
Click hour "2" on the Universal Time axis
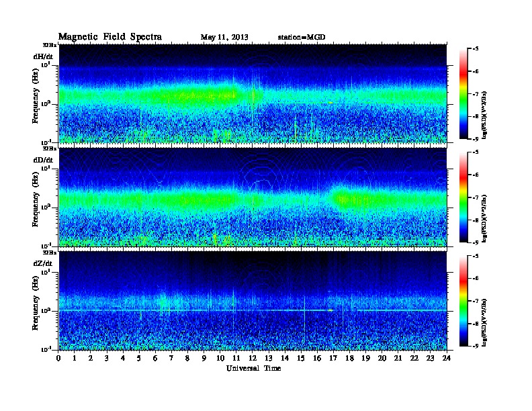(91, 358)
